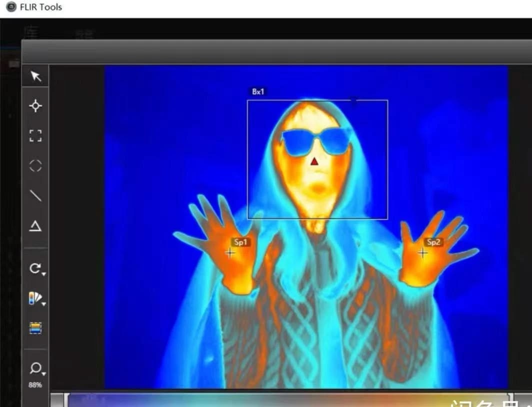Click the red hot-spot triangle marker
532x407 pixels.
[314, 161]
